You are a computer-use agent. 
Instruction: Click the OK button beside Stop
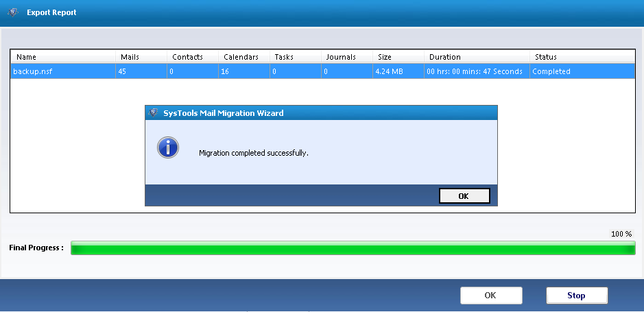click(x=491, y=295)
